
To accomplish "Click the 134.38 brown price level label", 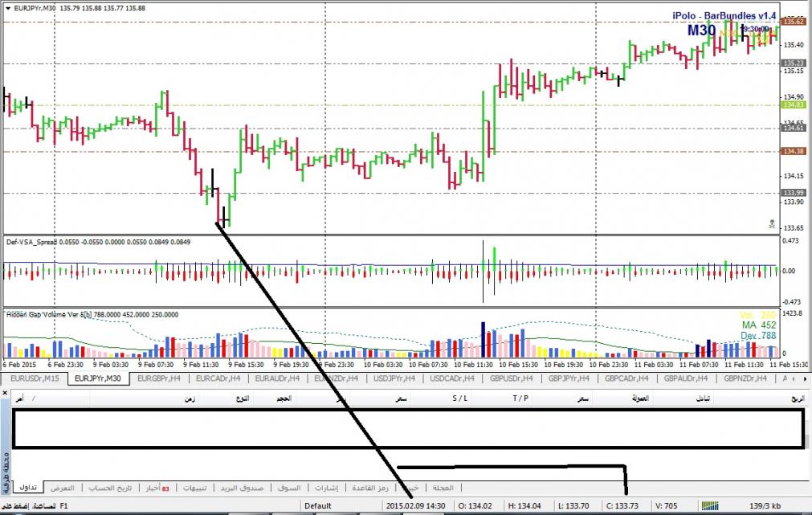I will click(x=794, y=151).
